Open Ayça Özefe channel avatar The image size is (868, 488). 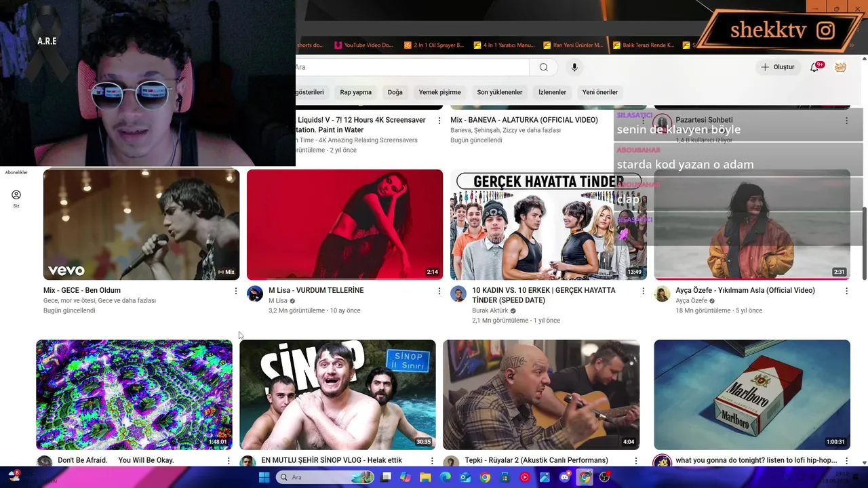[x=663, y=293]
